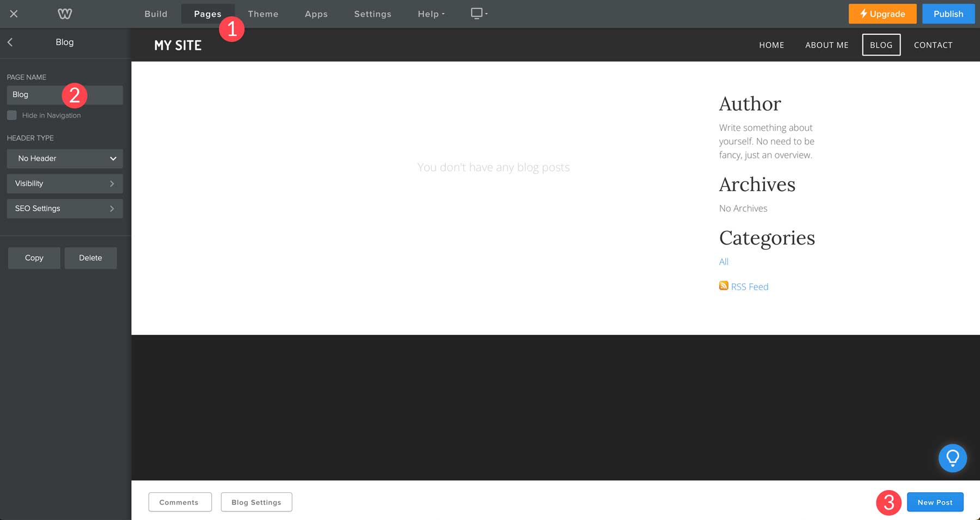Viewport: 980px width, 520px height.
Task: Select the Apps menu item
Action: point(316,14)
